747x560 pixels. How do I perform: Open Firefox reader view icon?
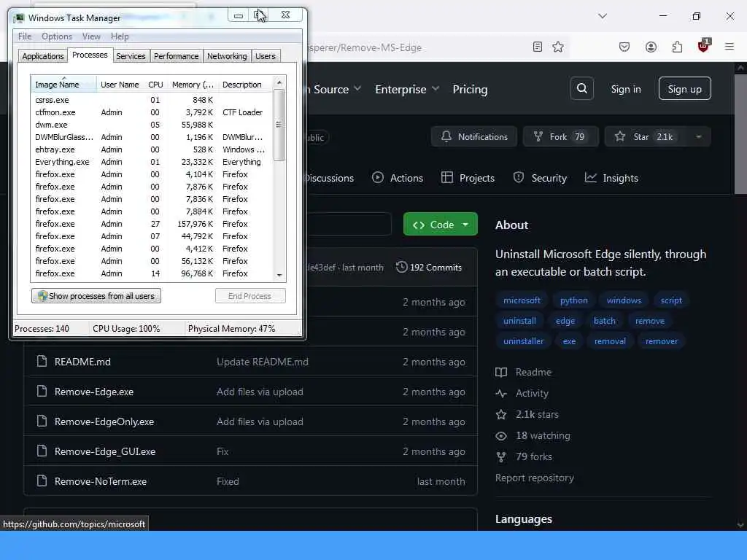(538, 47)
